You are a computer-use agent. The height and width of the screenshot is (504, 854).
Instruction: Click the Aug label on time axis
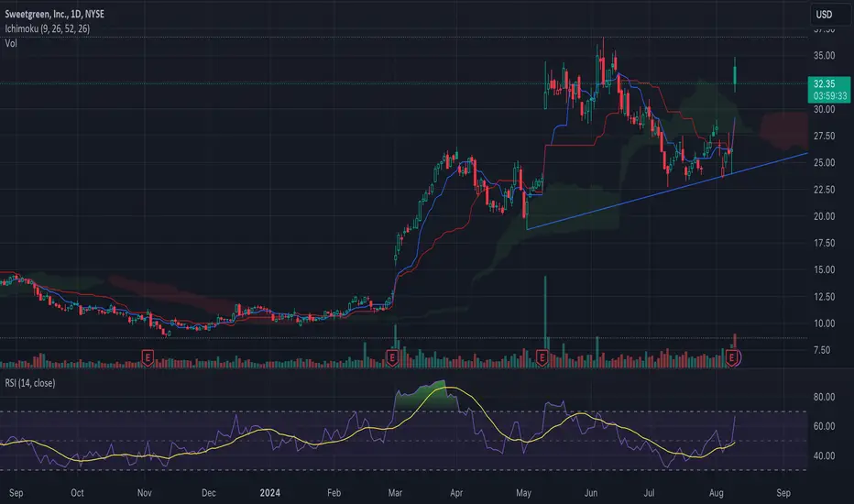click(x=717, y=493)
